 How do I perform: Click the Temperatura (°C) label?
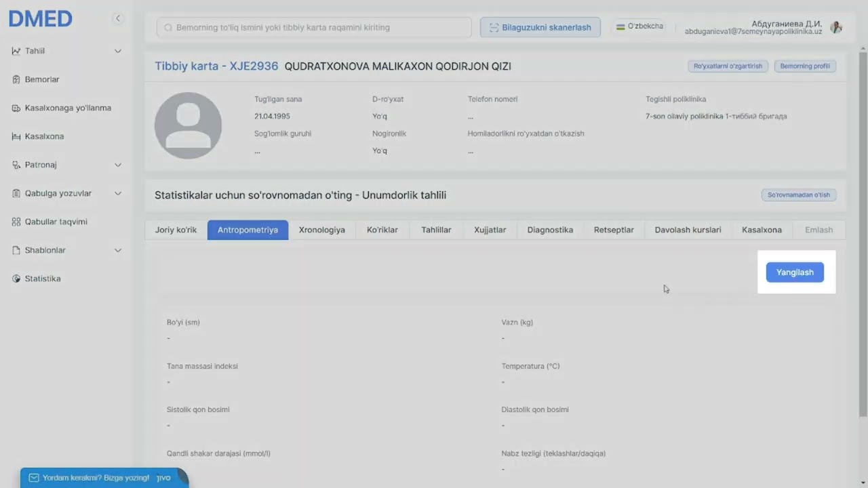click(x=531, y=366)
